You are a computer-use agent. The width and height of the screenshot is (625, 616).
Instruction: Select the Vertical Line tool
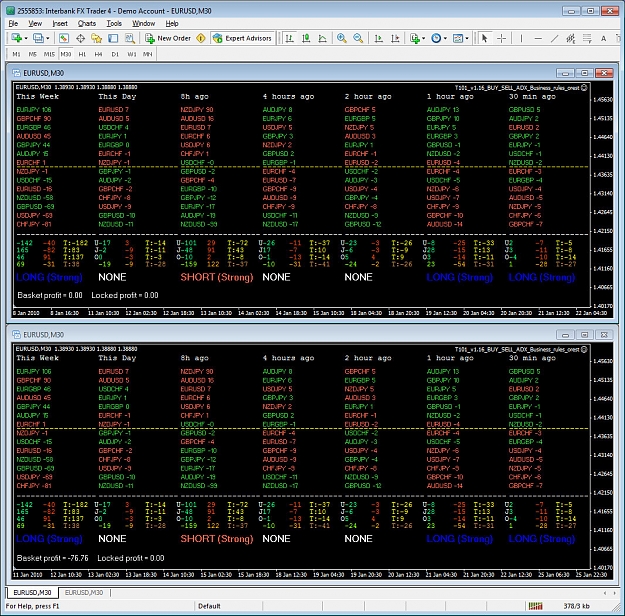tap(521, 38)
